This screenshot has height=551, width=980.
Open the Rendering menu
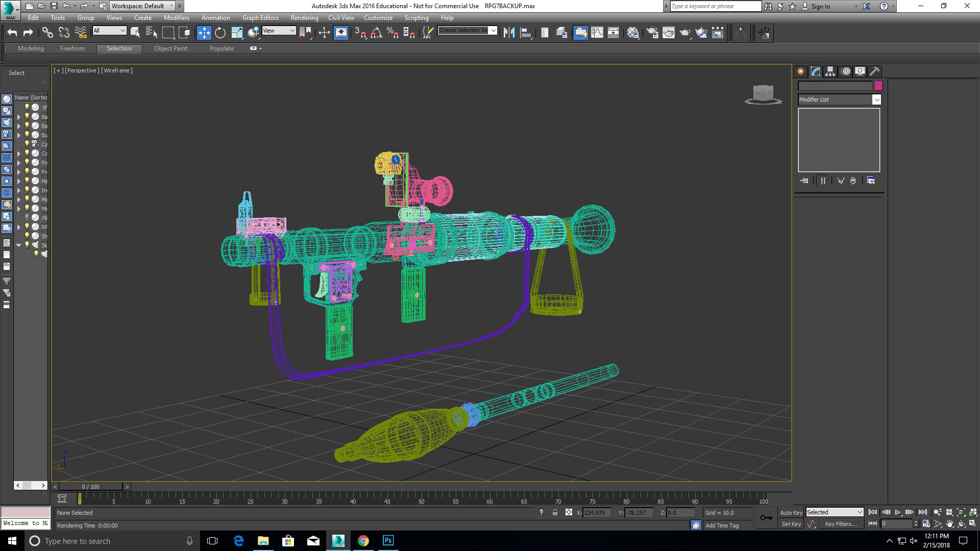[304, 17]
